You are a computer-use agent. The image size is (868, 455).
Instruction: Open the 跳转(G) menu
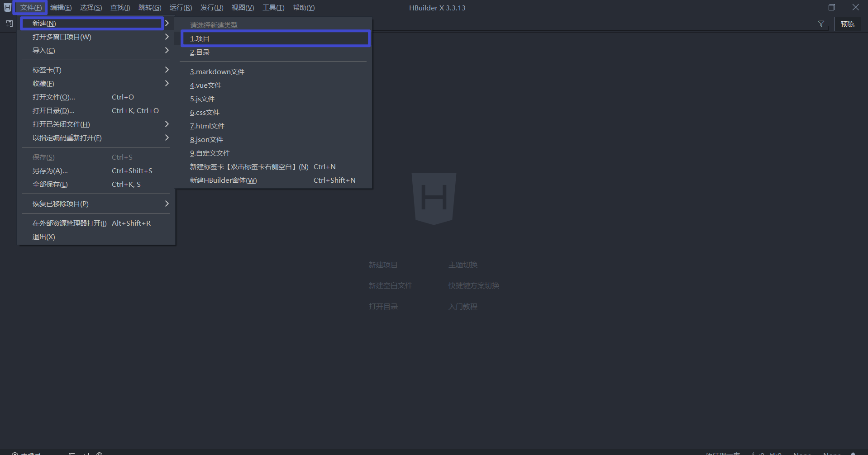(x=150, y=8)
